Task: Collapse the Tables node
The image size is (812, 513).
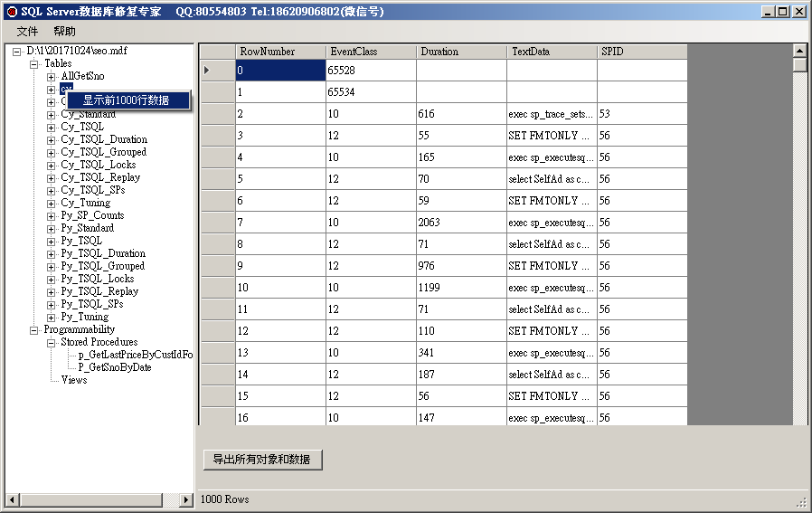Action: (x=34, y=64)
